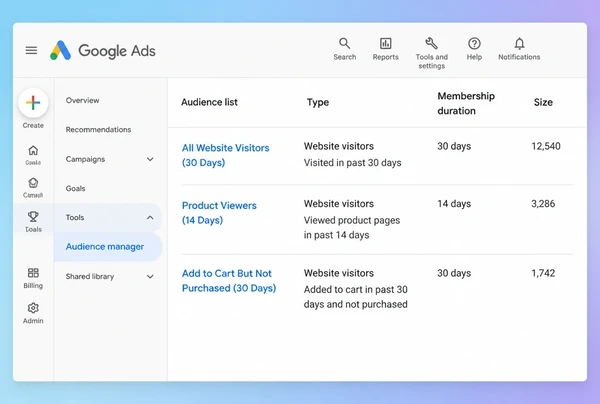This screenshot has width=600, height=404.
Task: Select the icon below the home icon
Action: [x=33, y=183]
